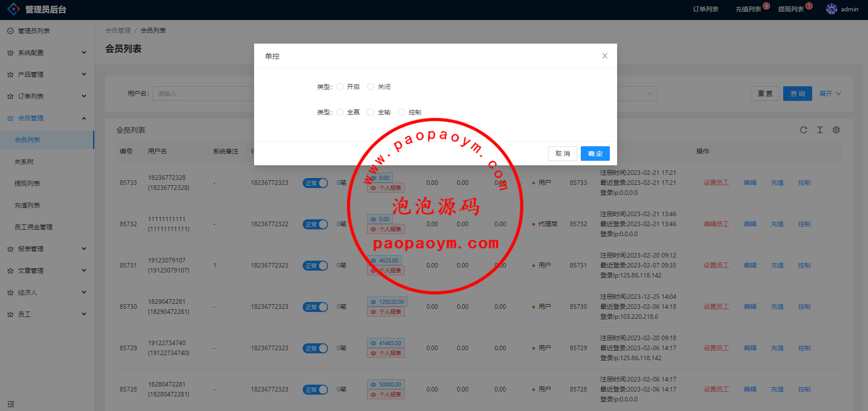Select the 全赢 radio option

coord(340,112)
